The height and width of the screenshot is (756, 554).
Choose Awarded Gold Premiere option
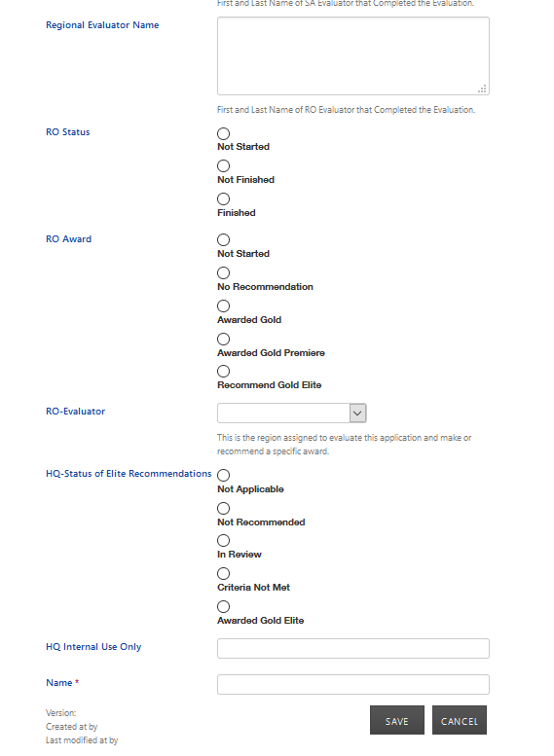coord(223,339)
